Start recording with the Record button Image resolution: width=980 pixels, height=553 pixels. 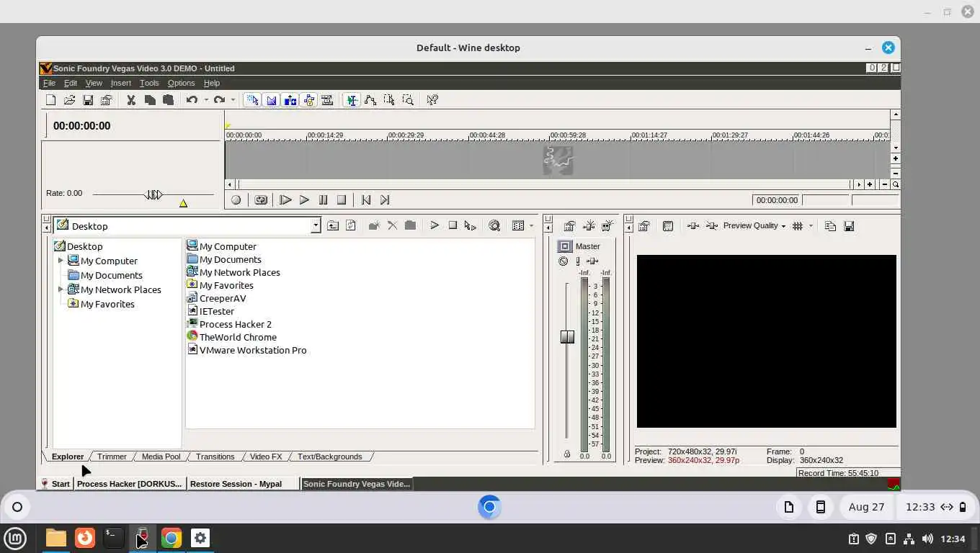(236, 200)
